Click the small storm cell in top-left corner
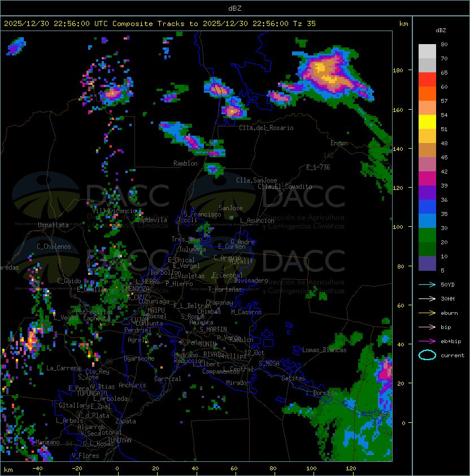Viewport: 470px width, 476px height. (16, 46)
